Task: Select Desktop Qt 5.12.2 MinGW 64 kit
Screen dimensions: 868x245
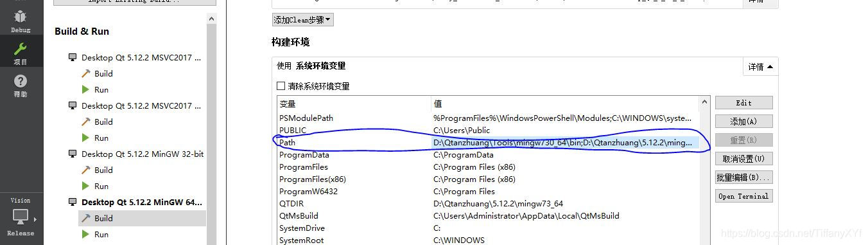Action: (x=142, y=202)
